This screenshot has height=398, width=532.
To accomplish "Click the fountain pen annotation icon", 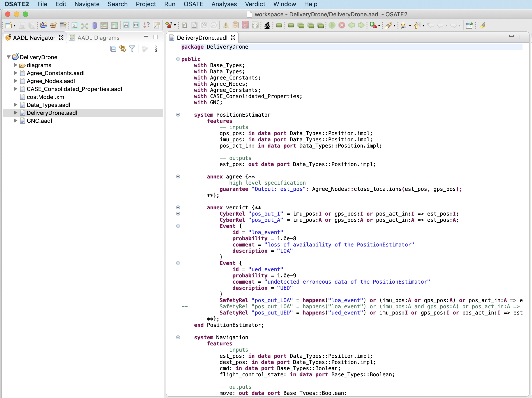I will point(388,25).
